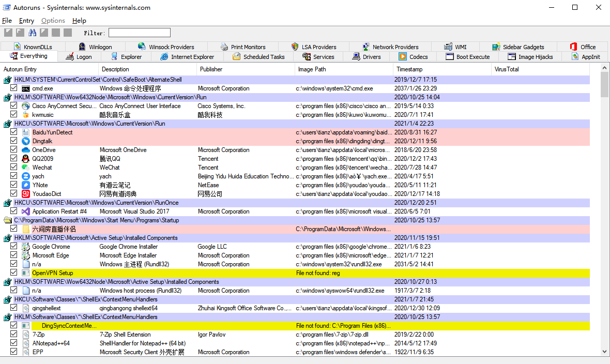Open the Print Monitors tab
610x364 pixels.
coord(243,47)
